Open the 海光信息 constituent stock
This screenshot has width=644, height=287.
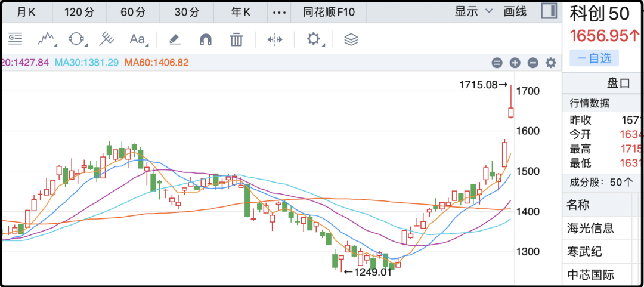pos(590,227)
